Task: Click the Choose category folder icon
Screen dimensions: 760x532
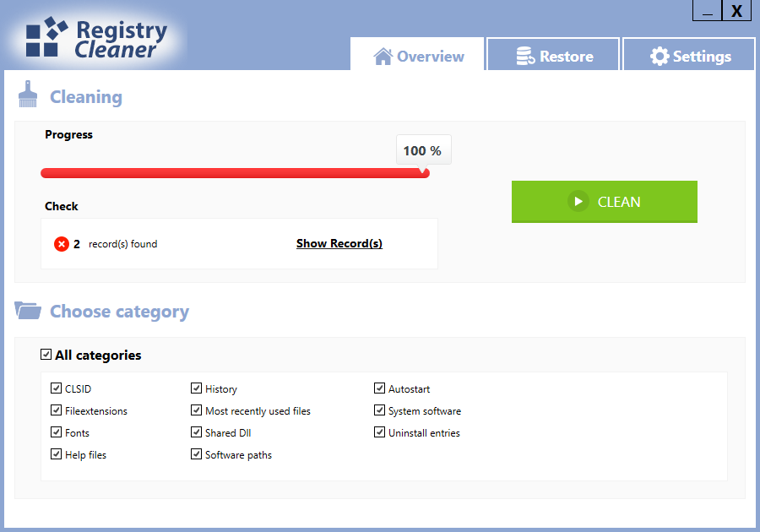Action: tap(28, 310)
